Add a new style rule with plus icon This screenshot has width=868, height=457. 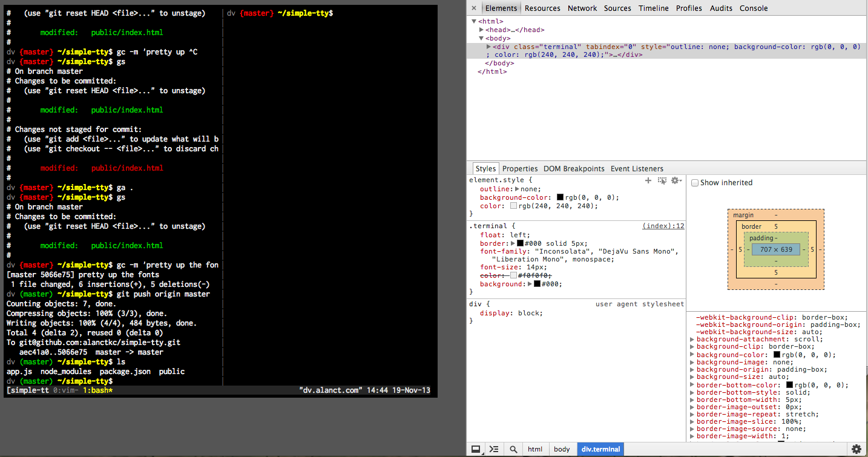[648, 180]
